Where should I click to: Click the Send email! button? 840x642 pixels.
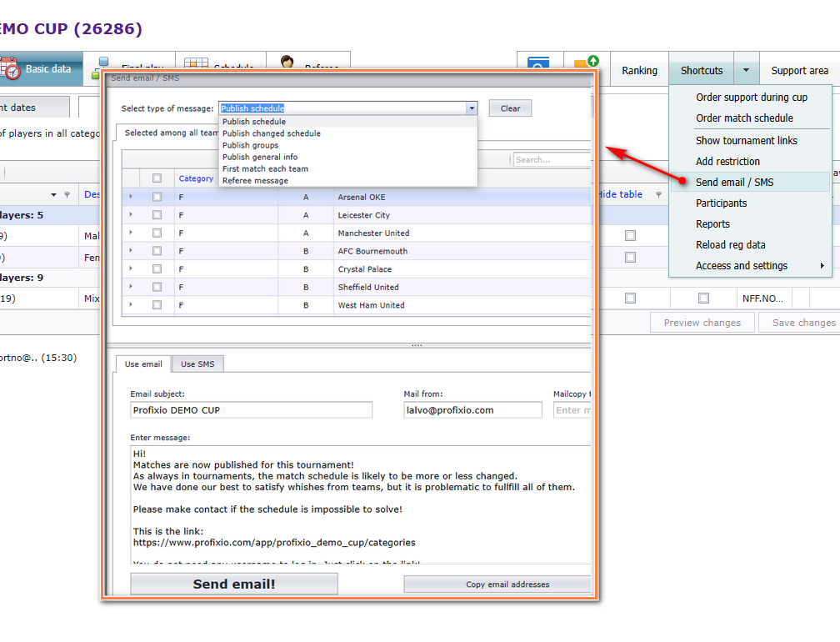click(x=234, y=584)
